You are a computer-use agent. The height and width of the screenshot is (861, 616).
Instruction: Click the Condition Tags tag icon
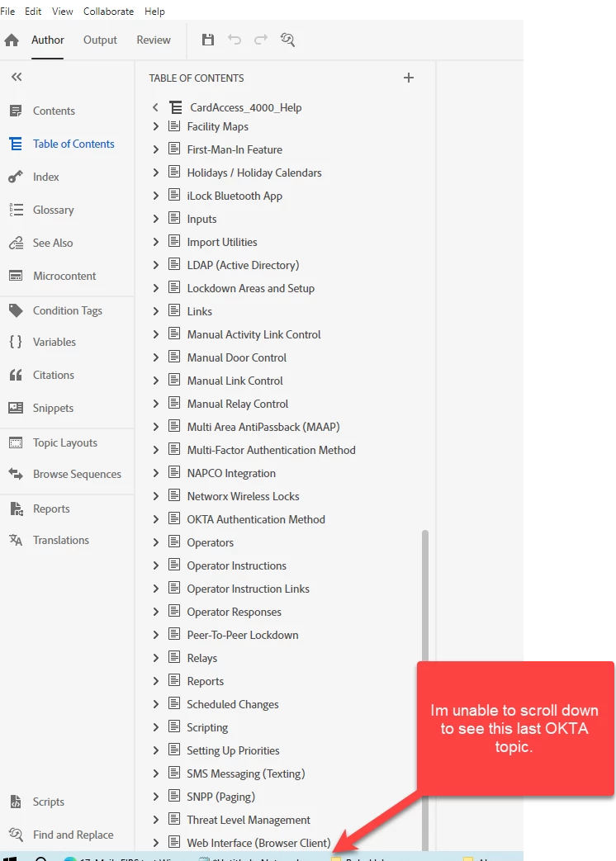click(x=16, y=310)
